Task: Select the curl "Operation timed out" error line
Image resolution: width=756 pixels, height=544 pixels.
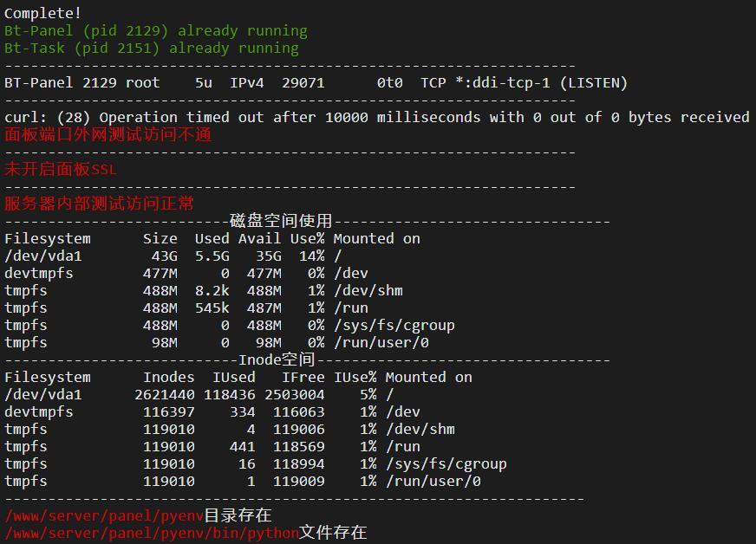Action: point(376,118)
